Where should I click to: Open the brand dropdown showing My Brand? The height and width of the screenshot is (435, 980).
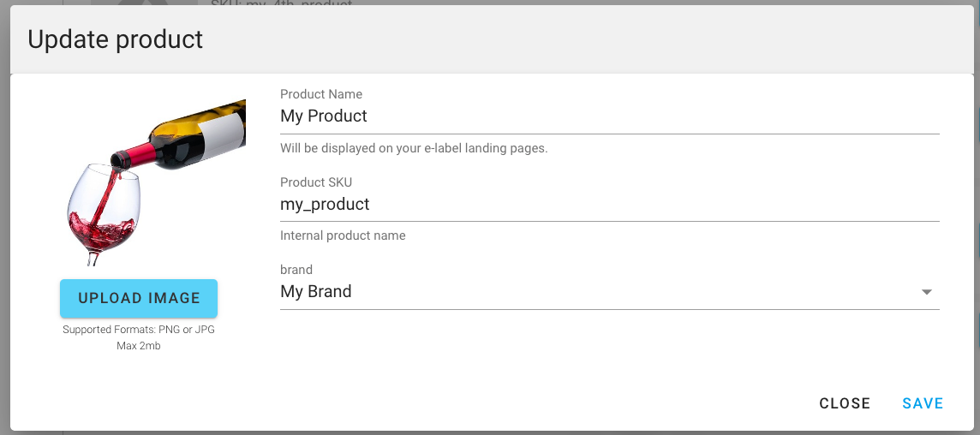click(600, 292)
